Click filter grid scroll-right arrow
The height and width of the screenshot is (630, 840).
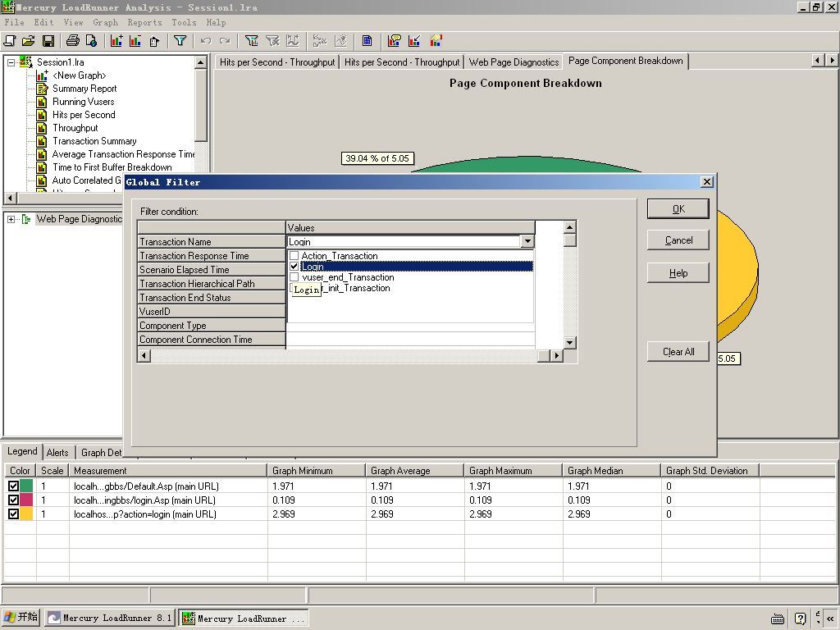557,355
